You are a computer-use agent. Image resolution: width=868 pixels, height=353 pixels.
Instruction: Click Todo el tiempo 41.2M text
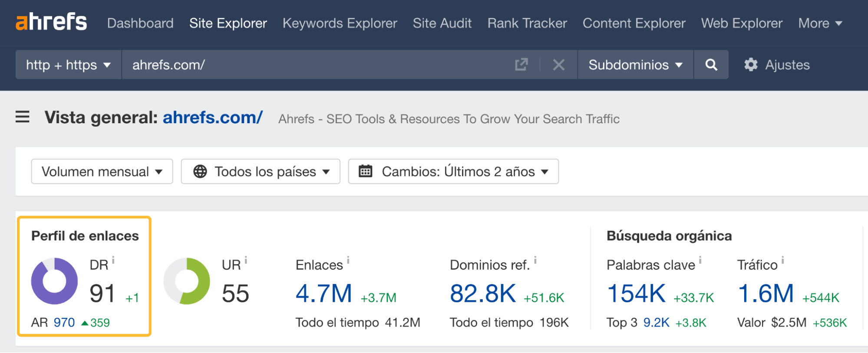(358, 323)
